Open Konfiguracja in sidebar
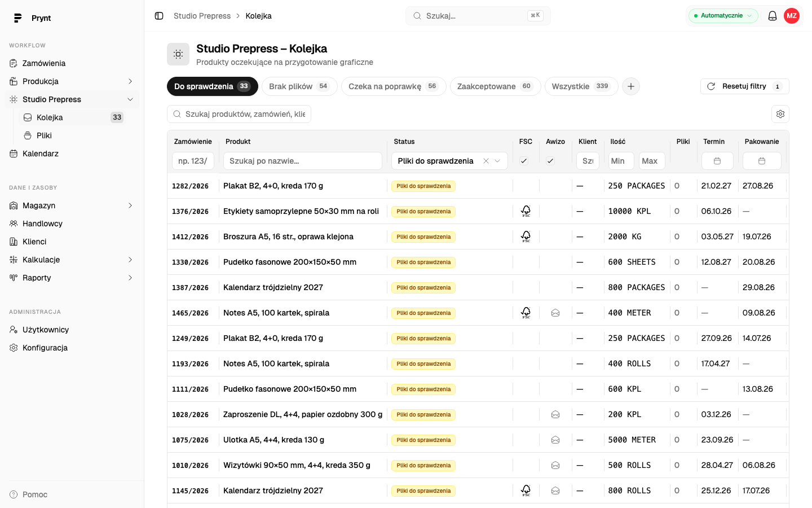 (x=72, y=348)
